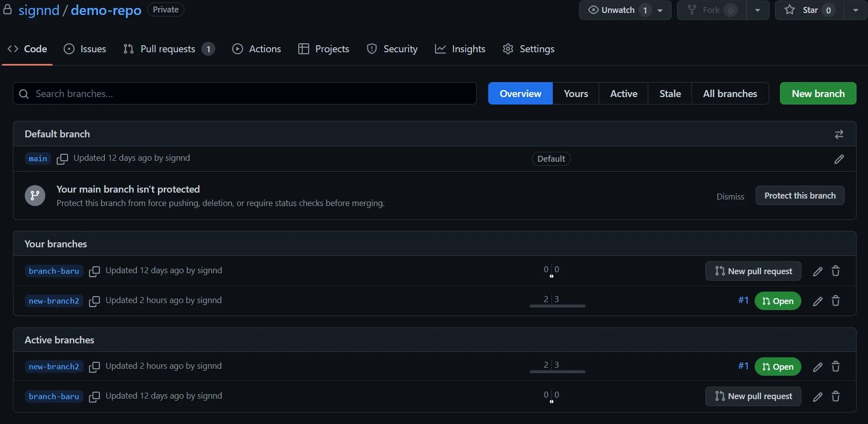
Task: Open the Code tab
Action: coord(27,49)
